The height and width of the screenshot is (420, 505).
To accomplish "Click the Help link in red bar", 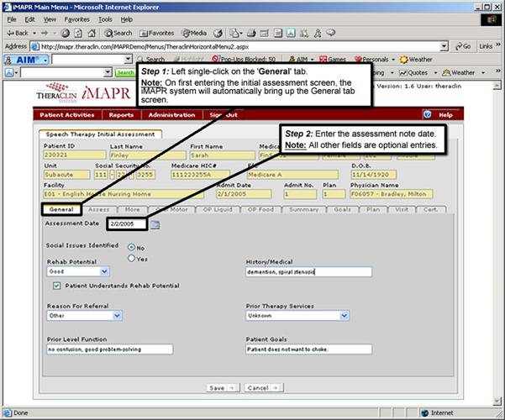I will (x=445, y=115).
